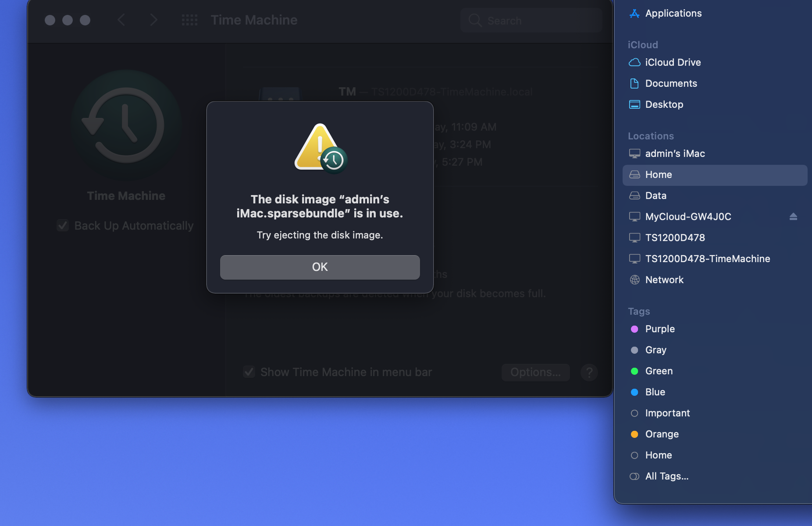This screenshot has width=812, height=526.
Task: Click the iCloud section header
Action: tap(643, 45)
